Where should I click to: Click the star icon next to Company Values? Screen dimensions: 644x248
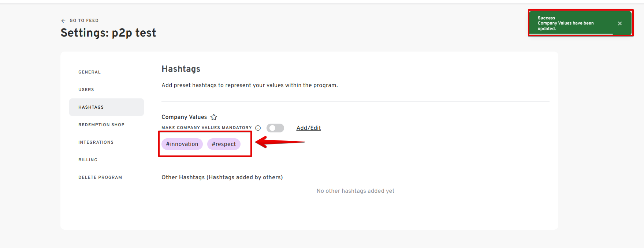click(214, 117)
